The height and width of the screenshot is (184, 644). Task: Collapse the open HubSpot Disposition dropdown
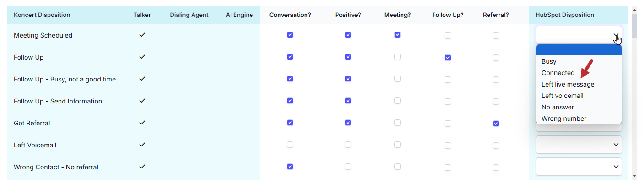579,35
